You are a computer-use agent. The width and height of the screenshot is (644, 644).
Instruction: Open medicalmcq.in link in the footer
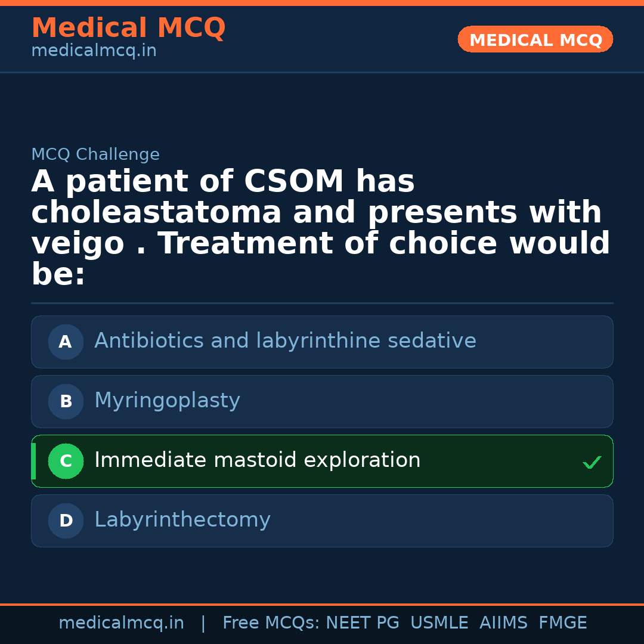point(121,623)
